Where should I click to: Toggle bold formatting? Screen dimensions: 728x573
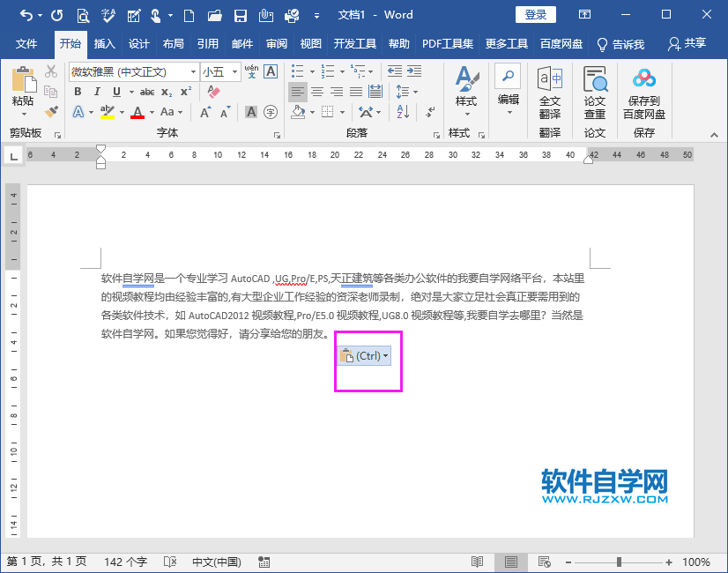click(x=78, y=91)
